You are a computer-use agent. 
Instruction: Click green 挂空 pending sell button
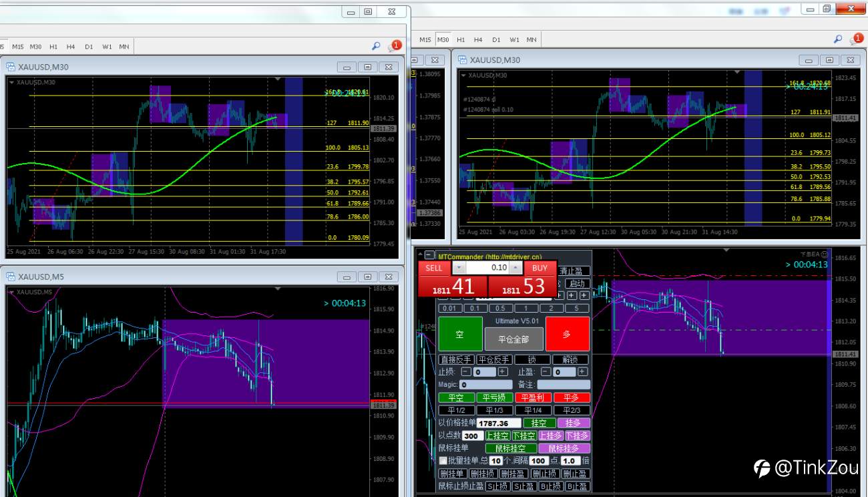click(x=539, y=423)
